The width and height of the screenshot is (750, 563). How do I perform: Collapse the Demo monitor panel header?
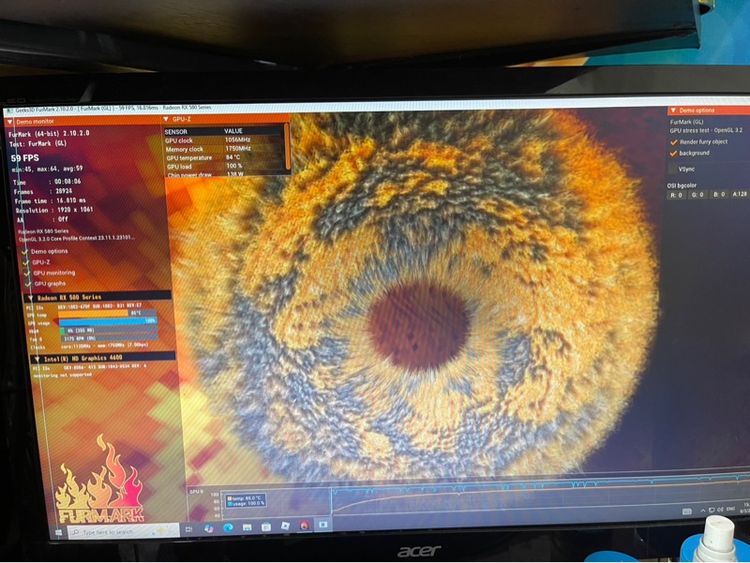click(x=12, y=119)
